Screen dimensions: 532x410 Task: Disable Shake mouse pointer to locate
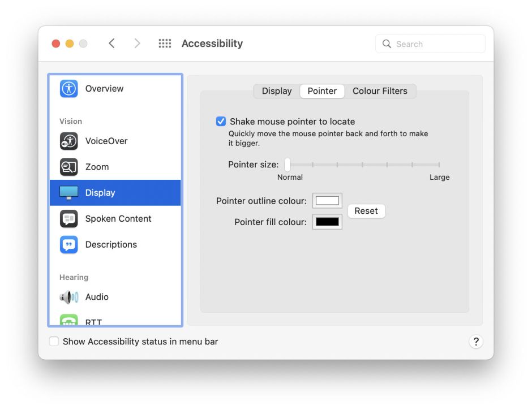[x=221, y=122]
